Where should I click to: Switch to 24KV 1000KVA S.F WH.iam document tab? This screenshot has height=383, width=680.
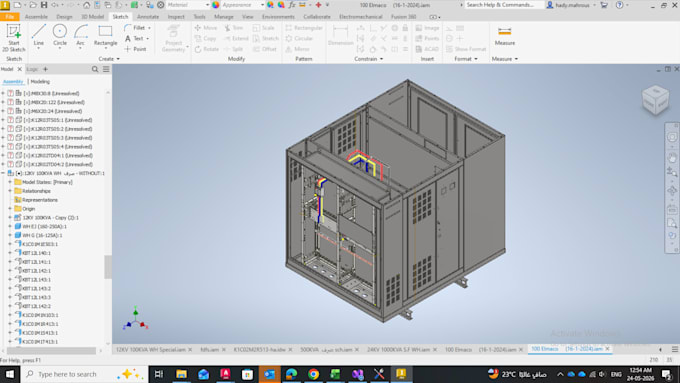398,350
